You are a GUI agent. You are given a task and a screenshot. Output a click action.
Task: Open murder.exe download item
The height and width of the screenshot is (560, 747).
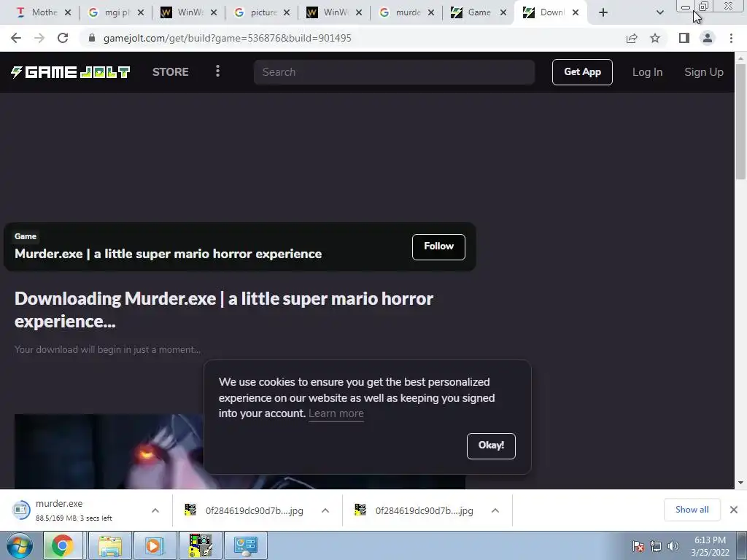(74, 510)
